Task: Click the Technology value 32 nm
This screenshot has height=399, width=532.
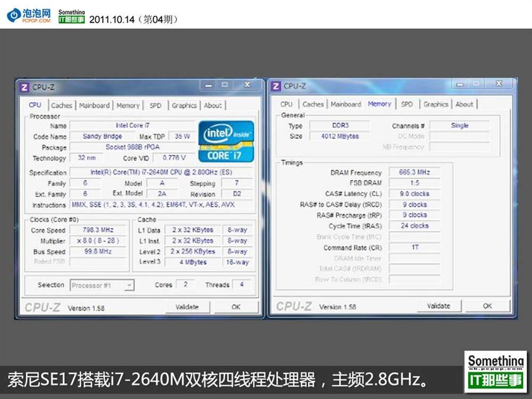Action: point(87,158)
